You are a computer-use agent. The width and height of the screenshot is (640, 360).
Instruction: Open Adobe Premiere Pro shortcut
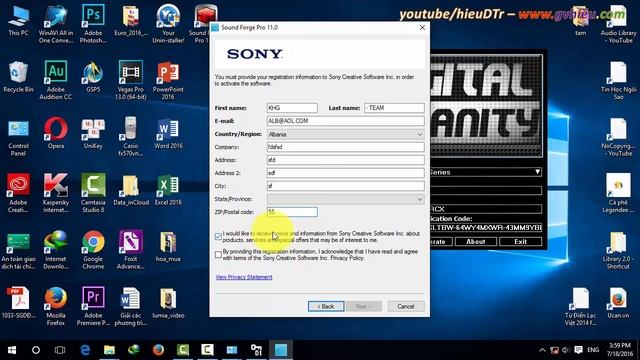pyautogui.click(x=93, y=307)
